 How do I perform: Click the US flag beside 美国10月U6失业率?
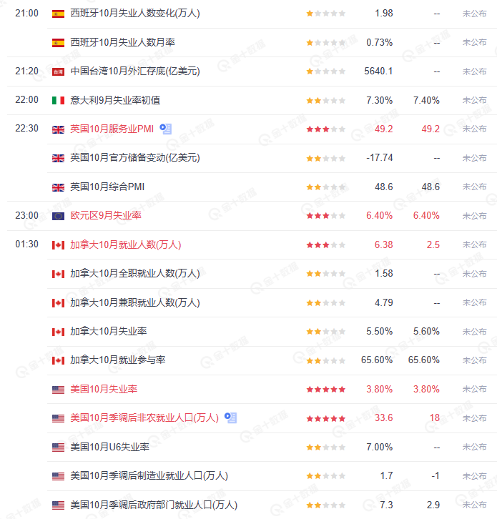click(58, 447)
